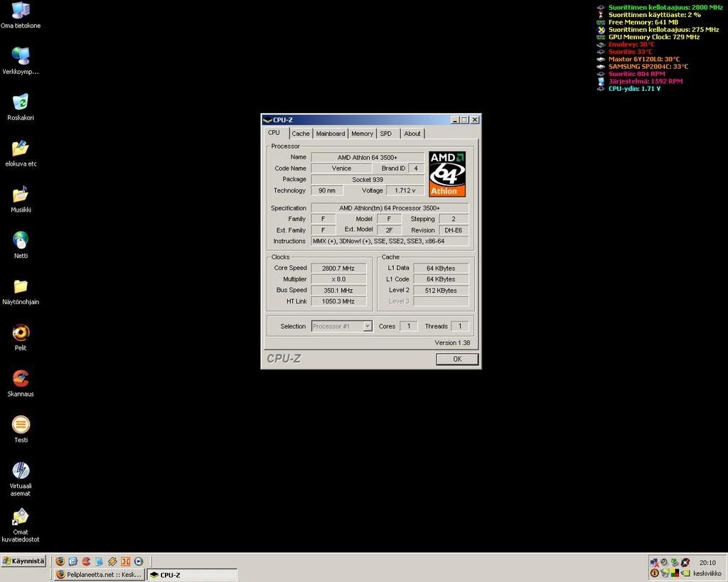
Task: Open the Virtuaali asemat shortcut
Action: click(21, 471)
